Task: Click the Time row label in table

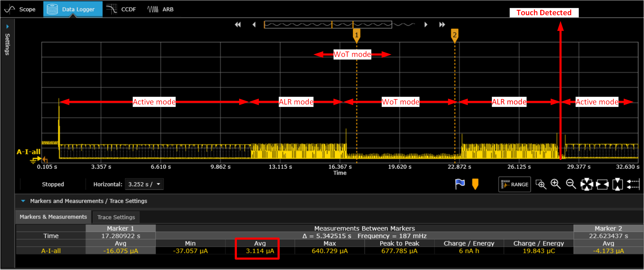Action: tap(51, 236)
